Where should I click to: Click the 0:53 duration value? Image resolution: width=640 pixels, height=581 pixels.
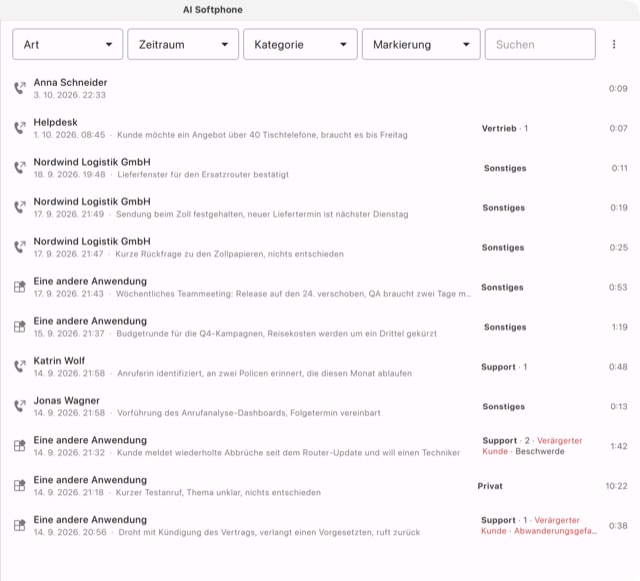tap(618, 287)
